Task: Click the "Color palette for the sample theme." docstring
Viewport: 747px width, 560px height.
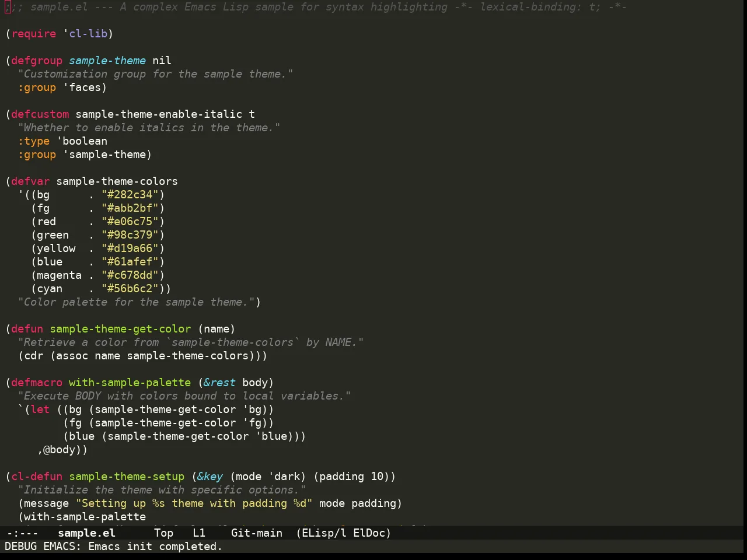Action: point(137,302)
